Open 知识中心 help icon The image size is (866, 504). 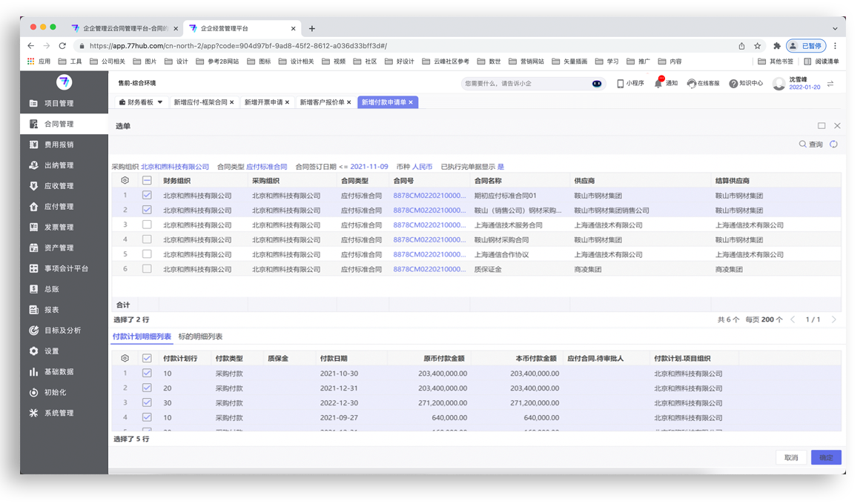coord(733,84)
